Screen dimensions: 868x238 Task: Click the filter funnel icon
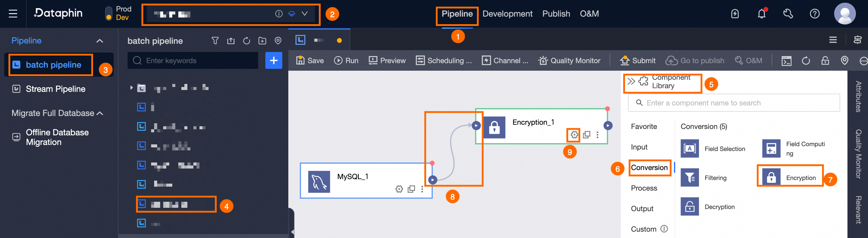215,41
